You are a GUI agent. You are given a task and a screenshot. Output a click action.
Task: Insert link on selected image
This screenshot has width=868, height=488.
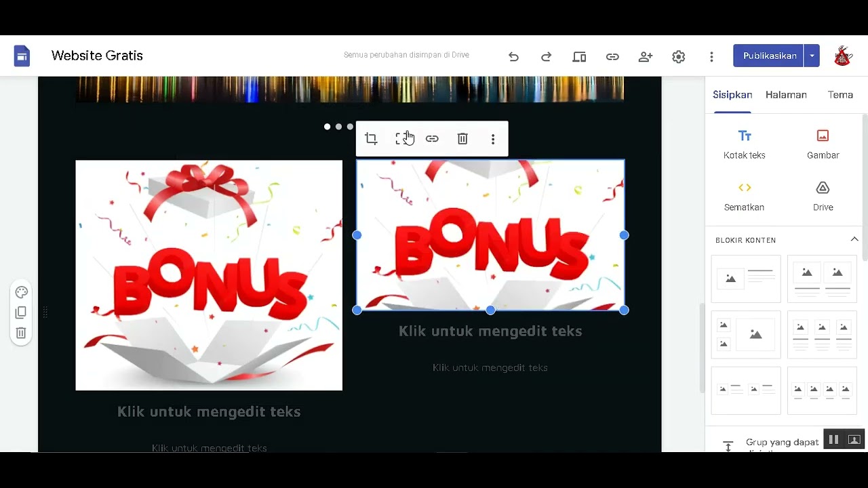[432, 139]
